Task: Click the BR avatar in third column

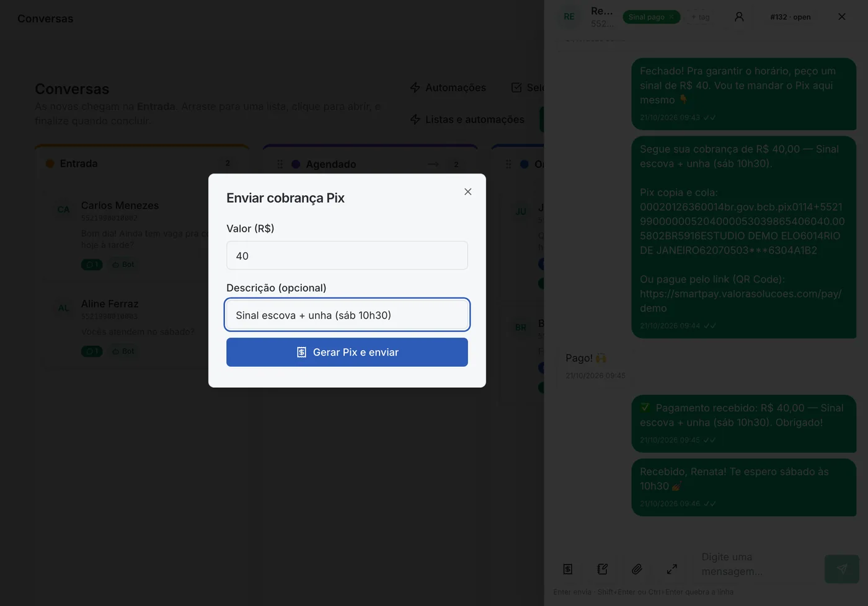Action: click(x=521, y=327)
